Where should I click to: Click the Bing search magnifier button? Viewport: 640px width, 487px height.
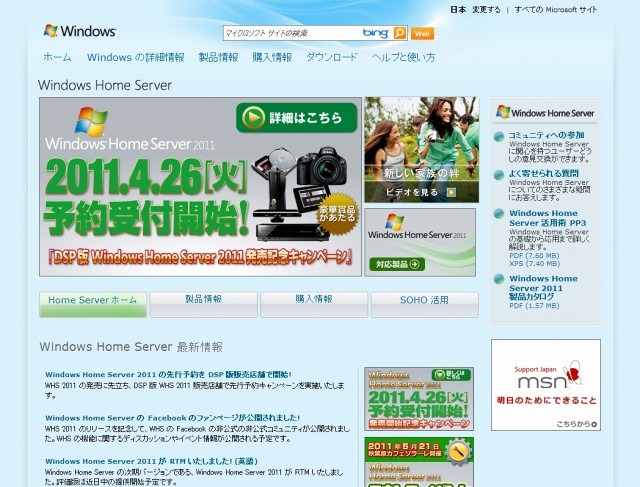(x=400, y=33)
